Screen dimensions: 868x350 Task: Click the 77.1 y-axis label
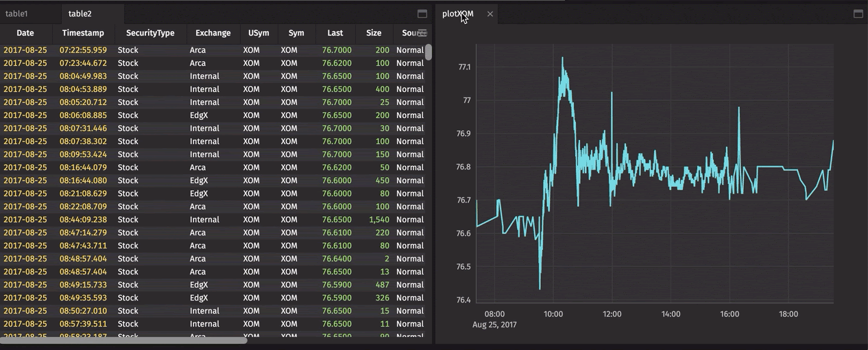point(464,67)
